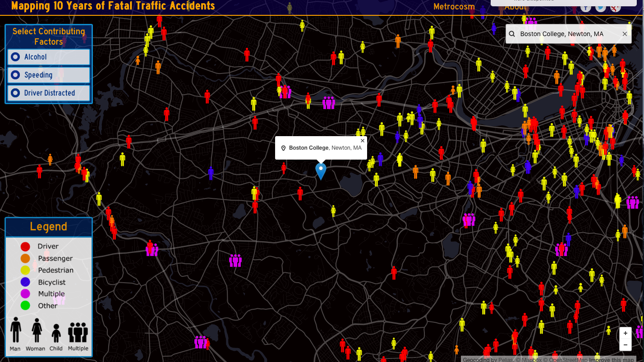Click the red Driver color swatch in legend
Viewport: 644px width, 362px height.
coord(26,247)
